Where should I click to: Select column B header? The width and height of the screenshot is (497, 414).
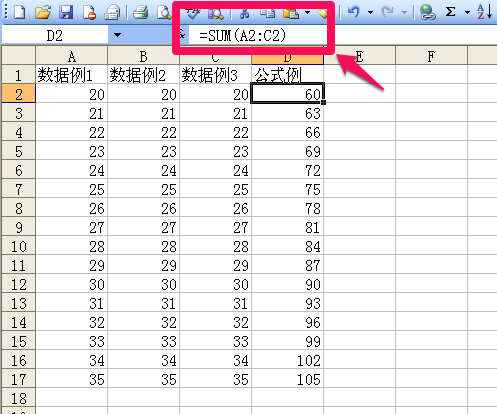coord(143,56)
